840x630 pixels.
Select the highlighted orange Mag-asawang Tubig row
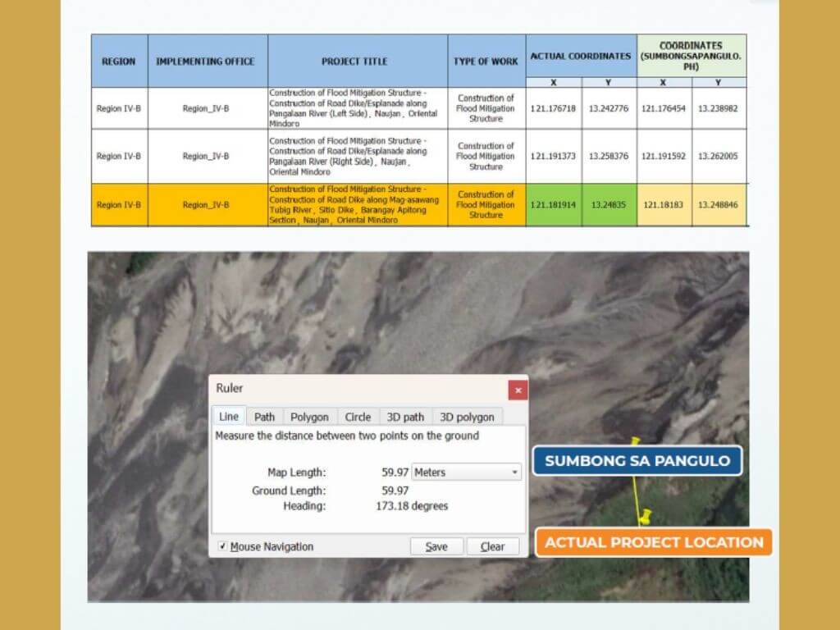[354, 203]
